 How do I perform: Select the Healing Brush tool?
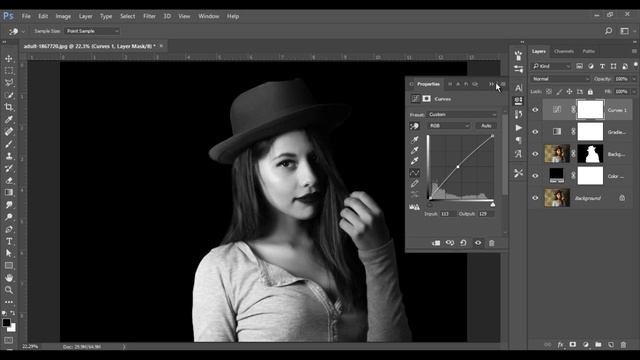pos(9,132)
